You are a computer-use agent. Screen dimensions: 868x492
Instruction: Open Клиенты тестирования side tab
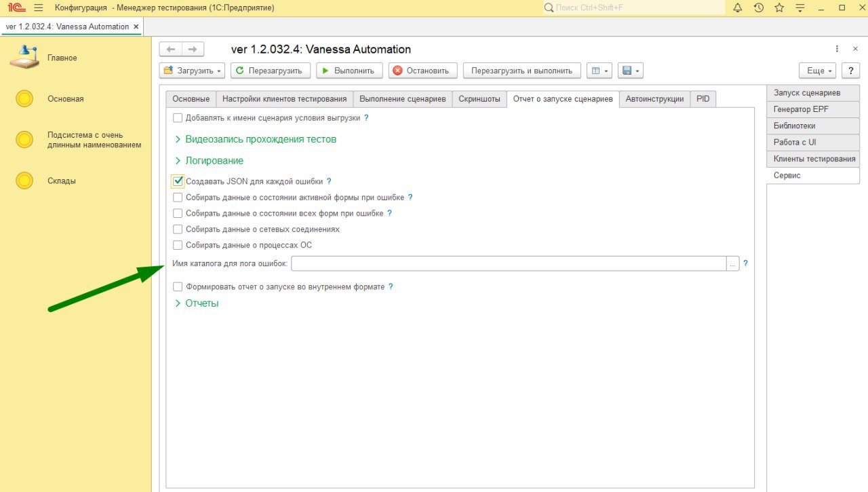[813, 159]
